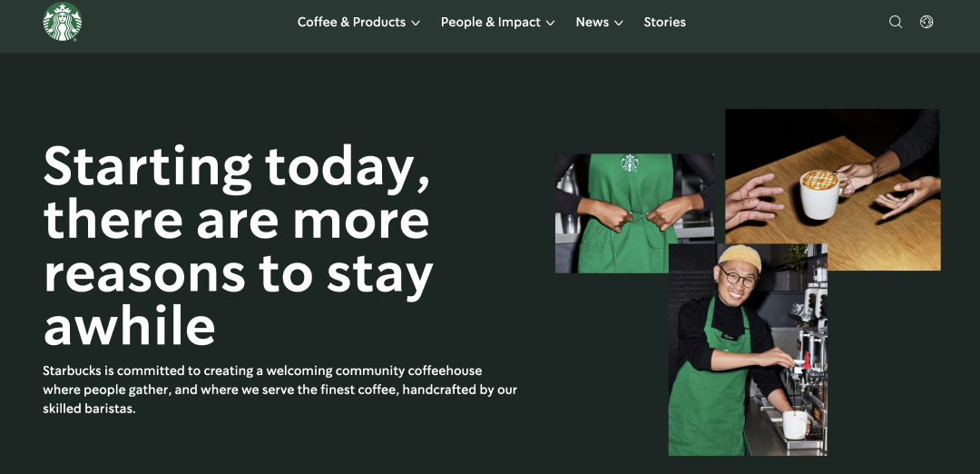
Task: Expand the News menu chevron
Action: 619,23
